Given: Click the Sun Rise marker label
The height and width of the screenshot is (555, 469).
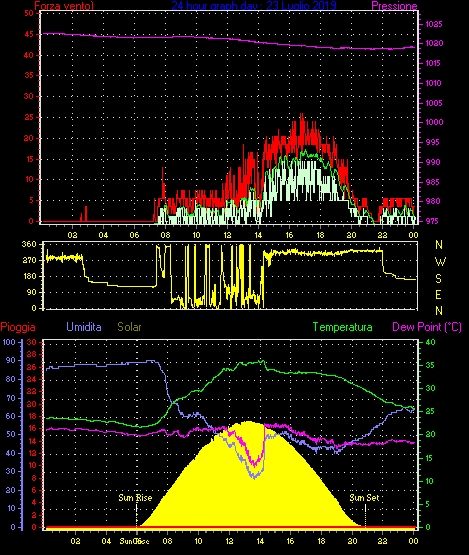Looking at the screenshot, I should click(x=135, y=498).
